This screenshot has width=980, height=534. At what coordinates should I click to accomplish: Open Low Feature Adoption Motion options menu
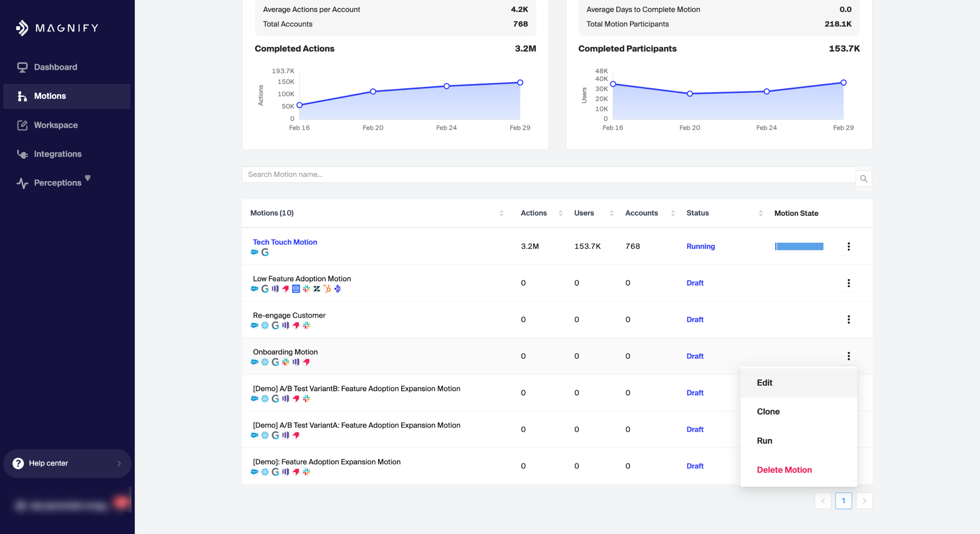848,283
